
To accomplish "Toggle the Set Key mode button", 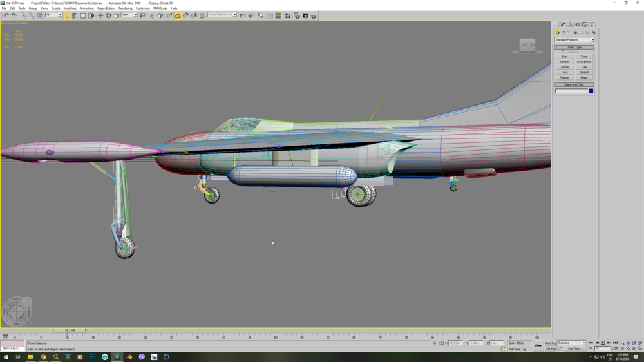I will point(551,349).
